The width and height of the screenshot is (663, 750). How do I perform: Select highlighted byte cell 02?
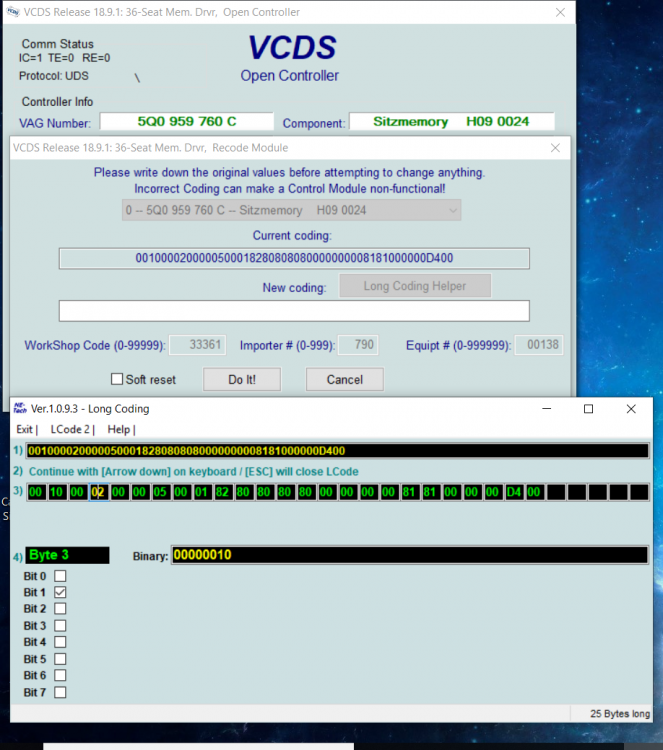(98, 492)
